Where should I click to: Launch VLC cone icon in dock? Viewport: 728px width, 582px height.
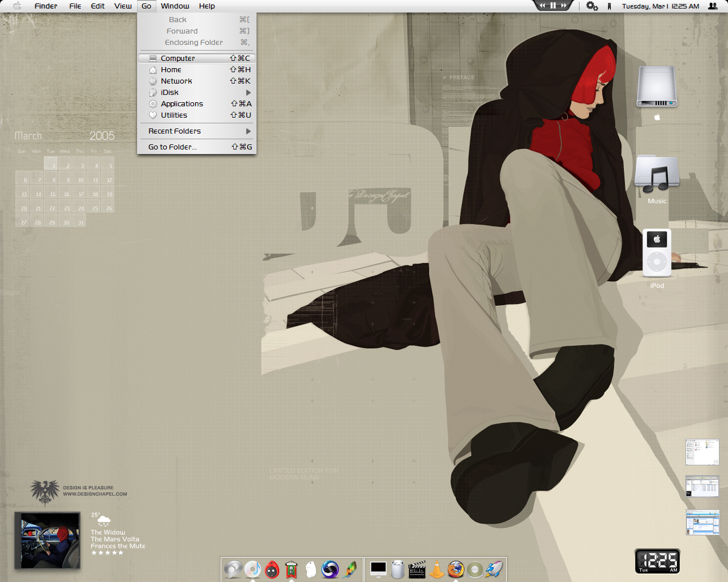tap(436, 569)
